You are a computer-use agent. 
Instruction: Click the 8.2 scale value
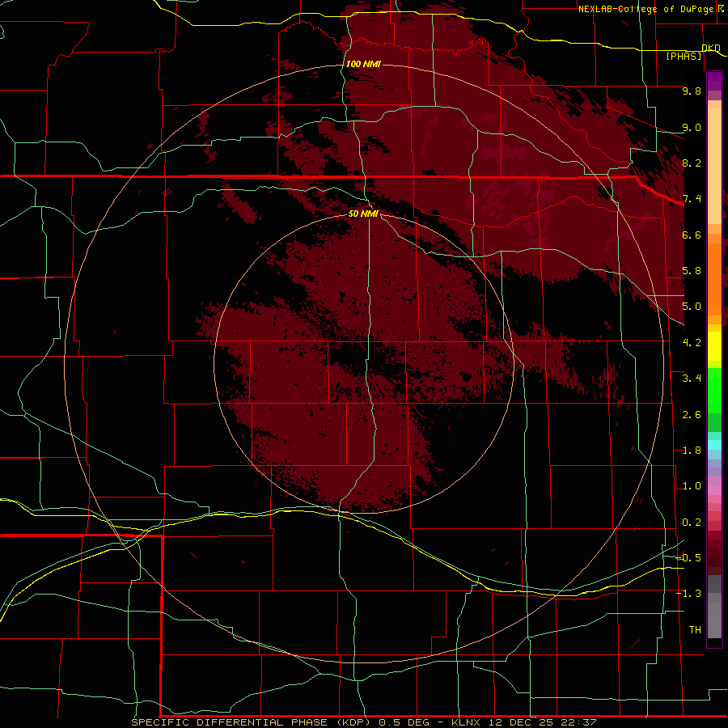click(x=692, y=163)
